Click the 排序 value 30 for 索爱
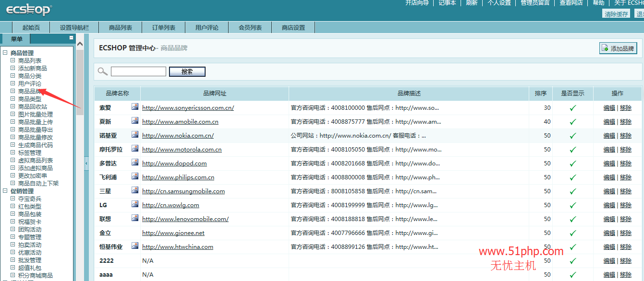 click(x=547, y=108)
